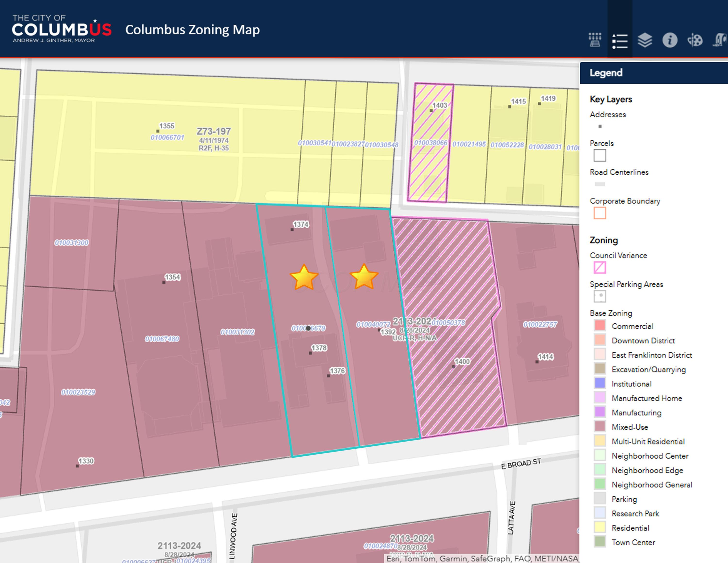
Task: Click the E BROAD ST street label
Action: coord(521,464)
